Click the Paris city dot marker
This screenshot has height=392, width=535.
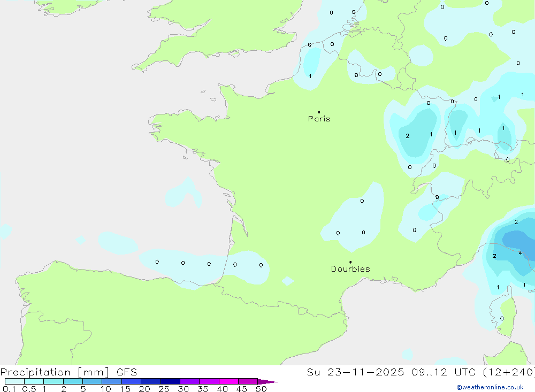tap(319, 112)
